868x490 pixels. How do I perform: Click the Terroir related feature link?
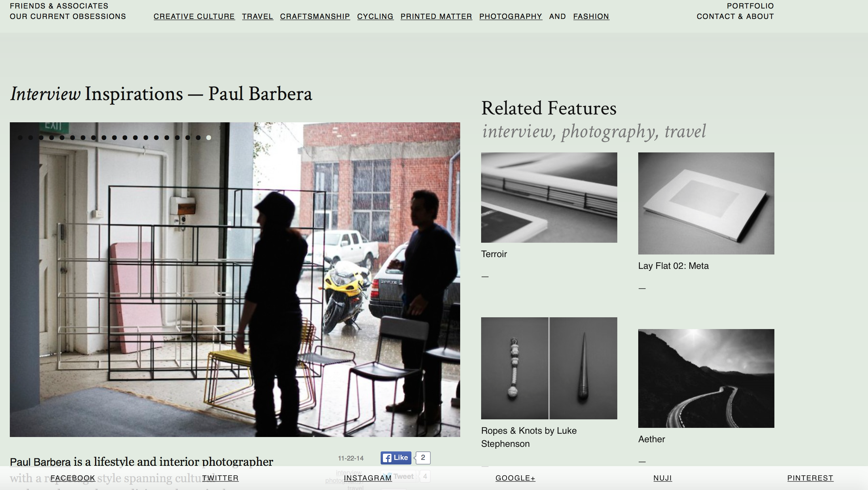[494, 254]
